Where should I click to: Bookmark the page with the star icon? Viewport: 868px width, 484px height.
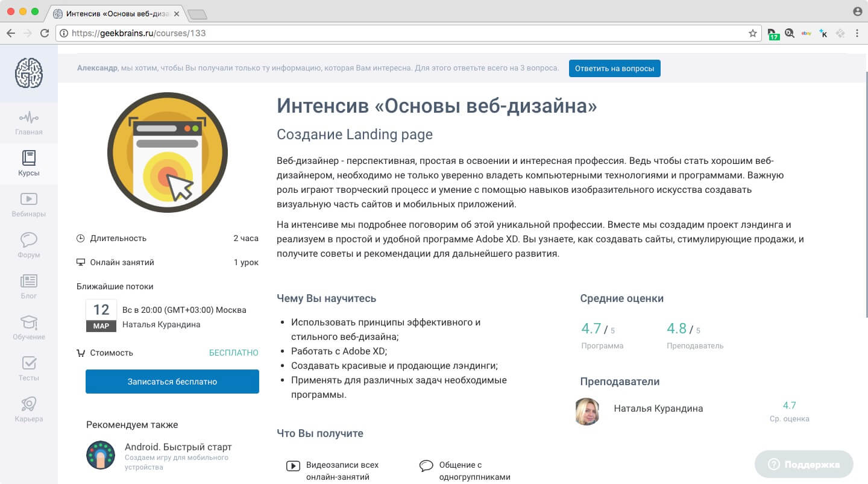coord(753,33)
